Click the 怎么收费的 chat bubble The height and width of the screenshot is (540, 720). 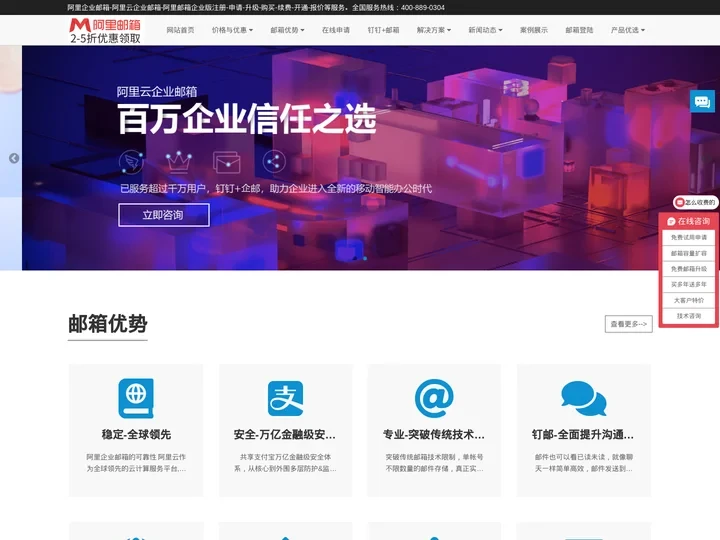[695, 202]
